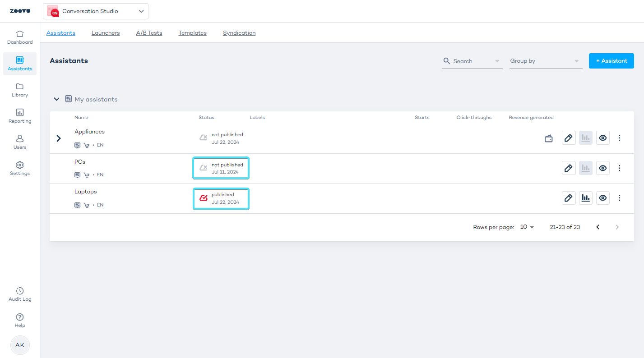The height and width of the screenshot is (358, 644).
Task: Open three-dot menu for PCs assistant
Action: (620, 168)
